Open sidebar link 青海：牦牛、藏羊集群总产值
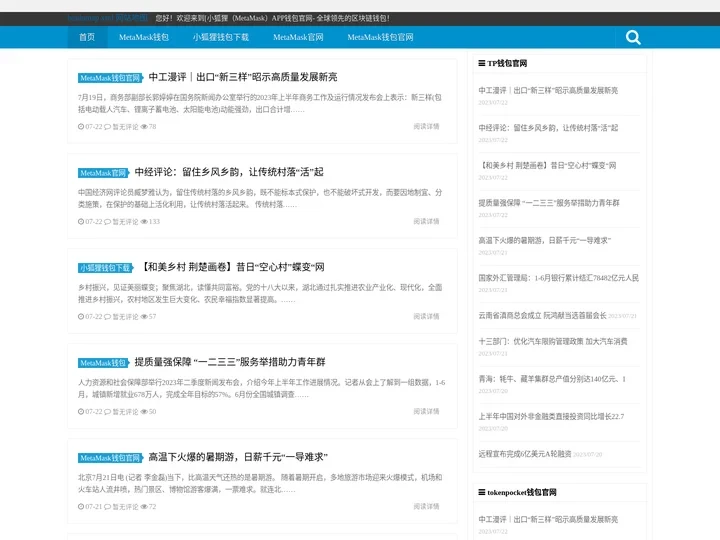This screenshot has height=540, width=720. (x=552, y=379)
